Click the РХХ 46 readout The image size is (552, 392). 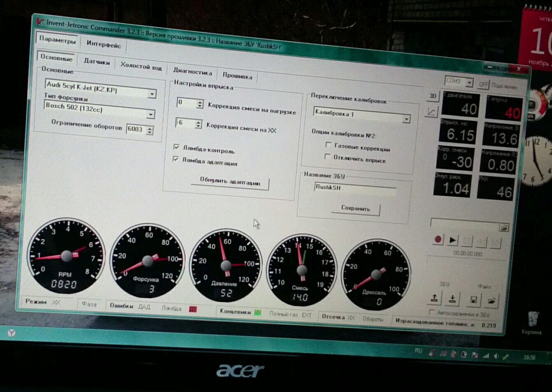click(x=496, y=188)
